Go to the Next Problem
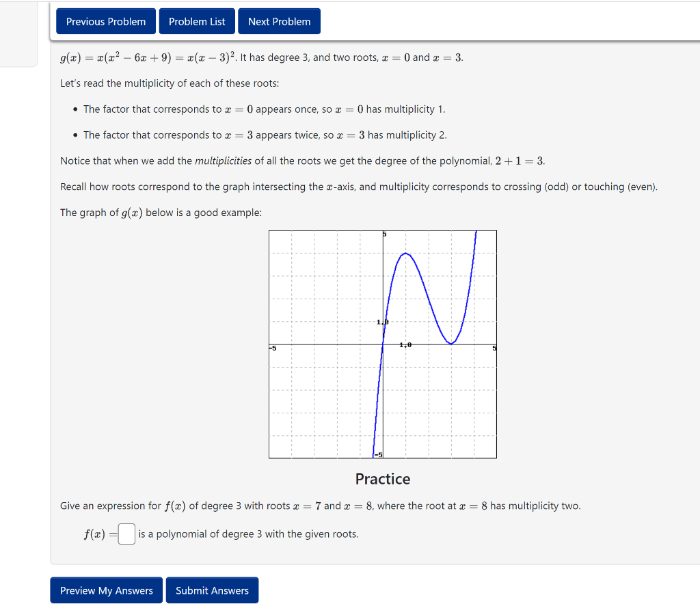 click(279, 21)
